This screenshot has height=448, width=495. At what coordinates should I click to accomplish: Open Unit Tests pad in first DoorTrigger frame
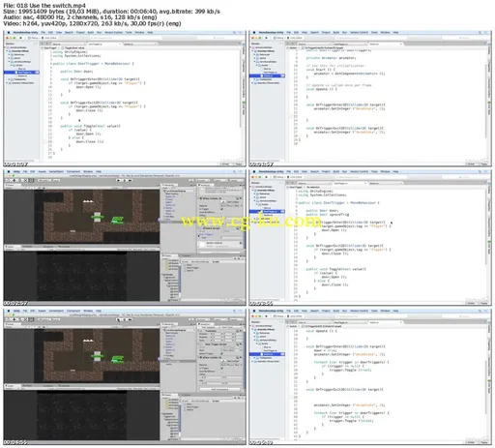(x=244, y=109)
